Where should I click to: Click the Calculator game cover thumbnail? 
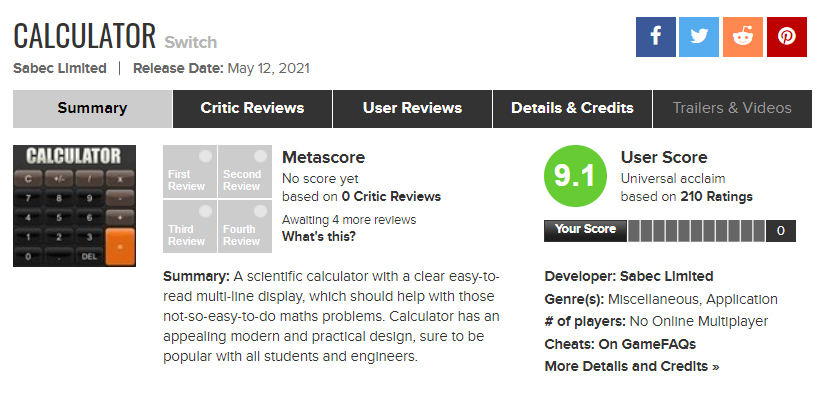[x=74, y=206]
